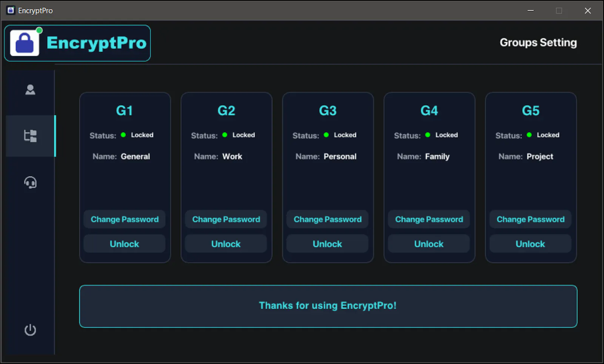604x364 pixels.
Task: Unlock the G2 Work group
Action: point(226,244)
